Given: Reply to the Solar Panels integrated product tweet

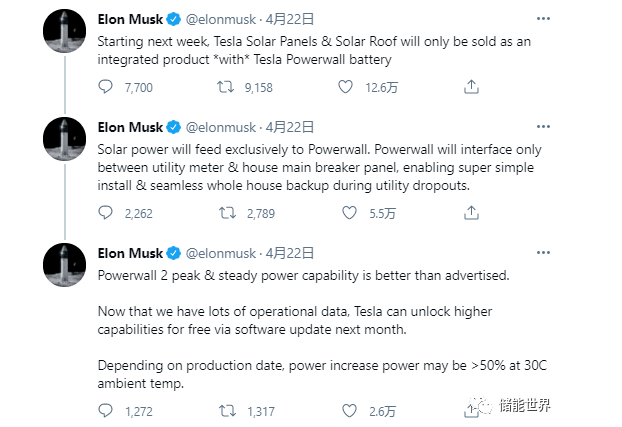Looking at the screenshot, I should (x=107, y=88).
